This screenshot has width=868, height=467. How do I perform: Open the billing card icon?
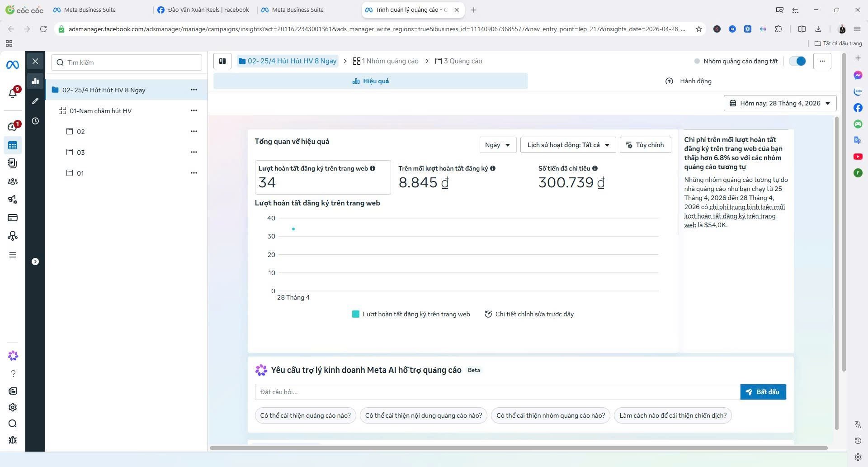coord(13,218)
